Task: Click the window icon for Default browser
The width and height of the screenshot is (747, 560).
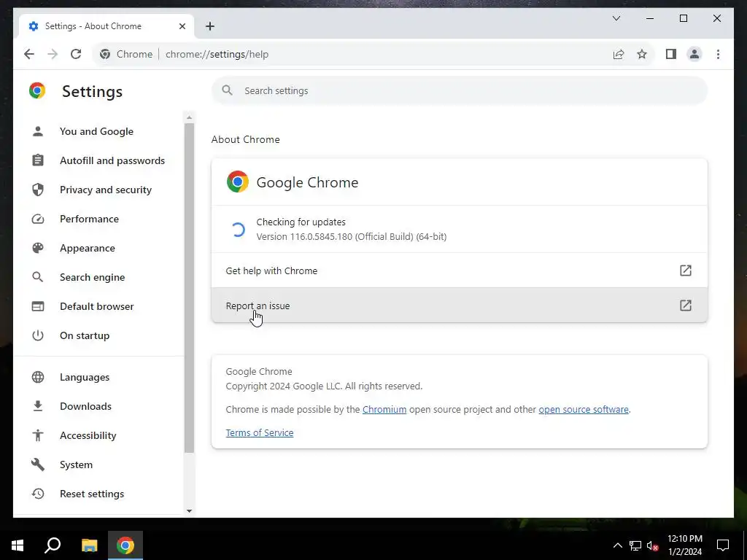Action: click(x=38, y=306)
